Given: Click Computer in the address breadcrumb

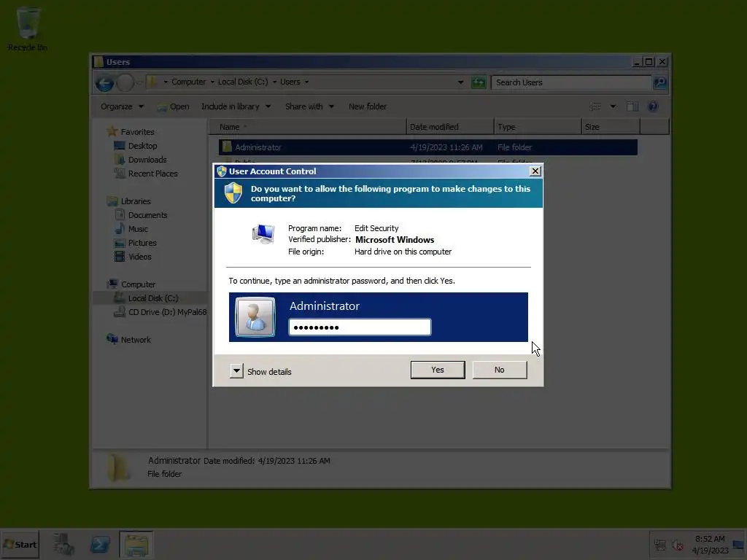Looking at the screenshot, I should point(189,82).
